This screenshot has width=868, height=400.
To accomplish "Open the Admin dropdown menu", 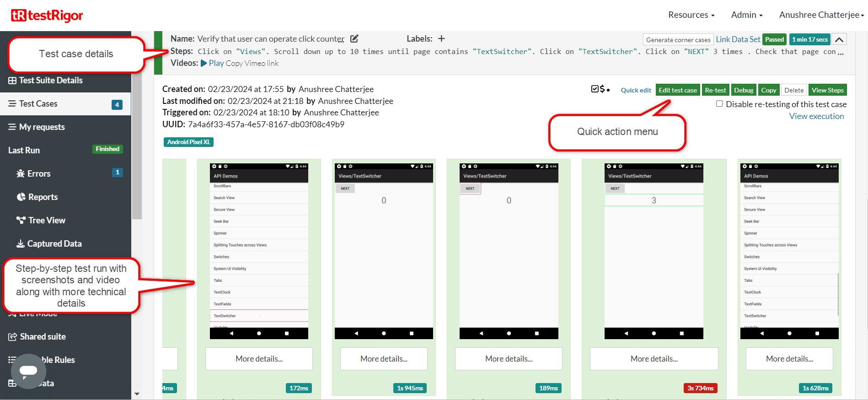I will (x=746, y=15).
